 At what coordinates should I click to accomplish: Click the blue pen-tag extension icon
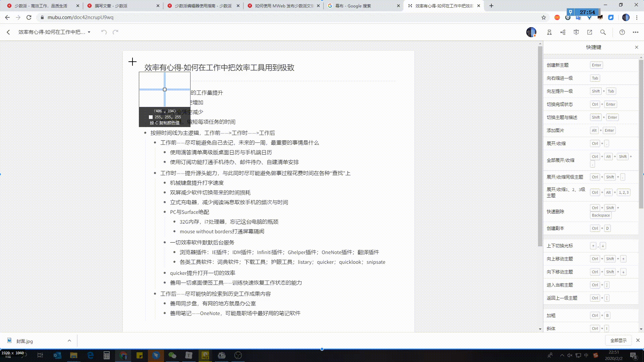point(611,17)
